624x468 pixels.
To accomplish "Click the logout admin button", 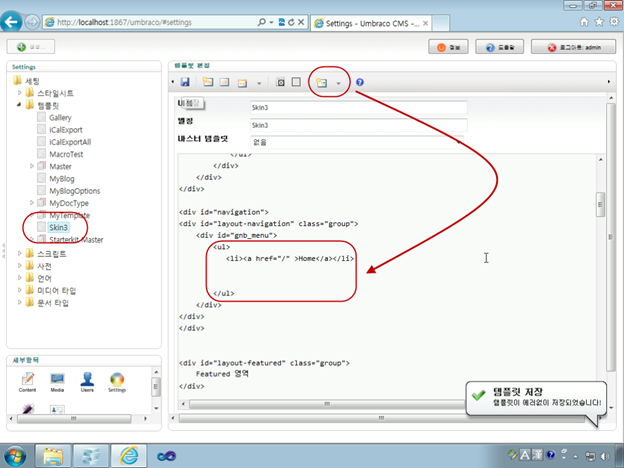I will tap(573, 47).
